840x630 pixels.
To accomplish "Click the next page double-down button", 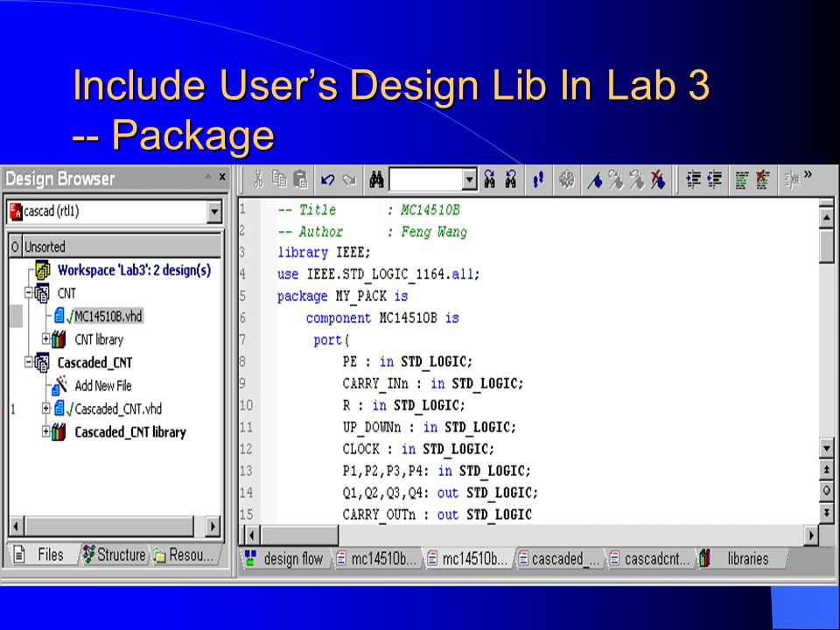I will [826, 513].
